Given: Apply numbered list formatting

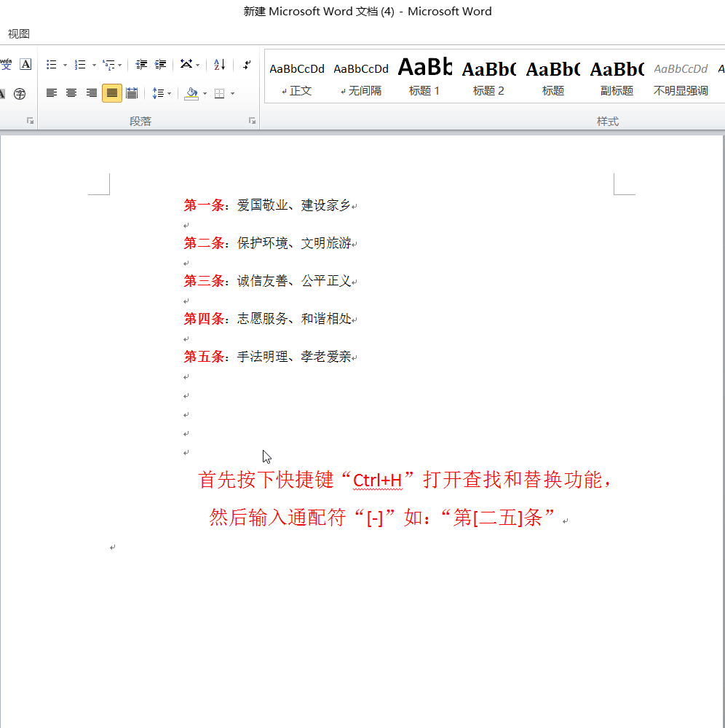Looking at the screenshot, I should click(80, 64).
